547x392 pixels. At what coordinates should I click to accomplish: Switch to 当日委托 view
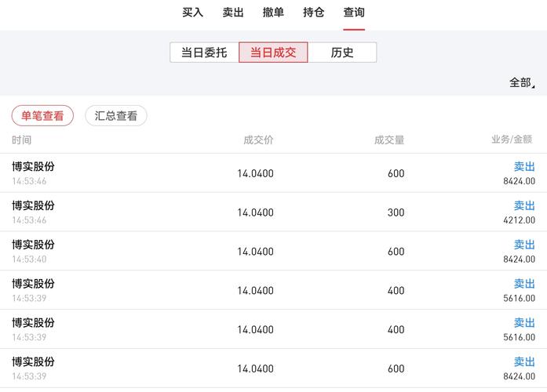pos(204,53)
